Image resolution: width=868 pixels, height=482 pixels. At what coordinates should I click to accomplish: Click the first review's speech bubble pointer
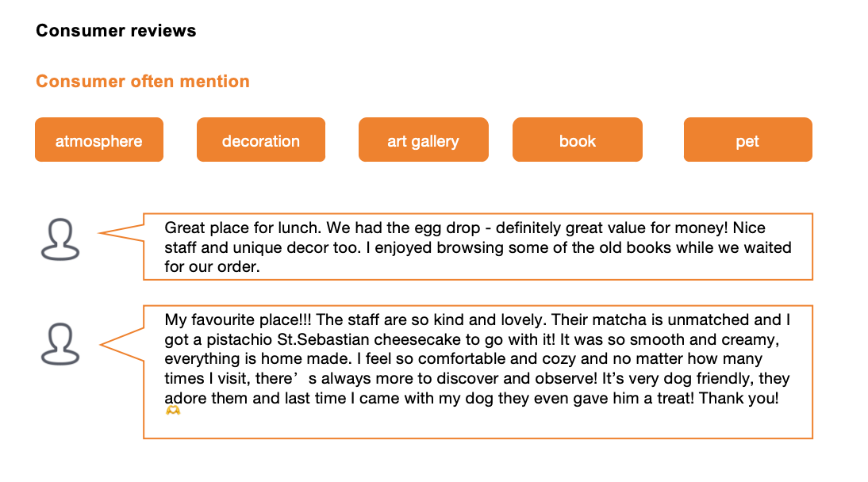click(x=121, y=233)
